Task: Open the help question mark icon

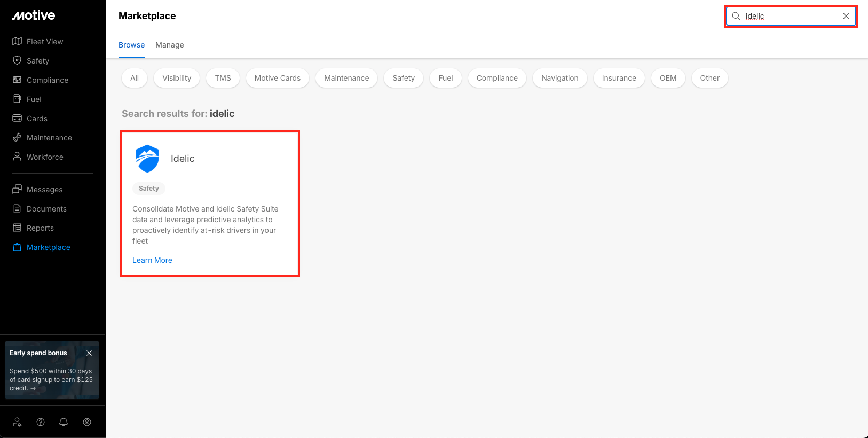Action: point(41,422)
